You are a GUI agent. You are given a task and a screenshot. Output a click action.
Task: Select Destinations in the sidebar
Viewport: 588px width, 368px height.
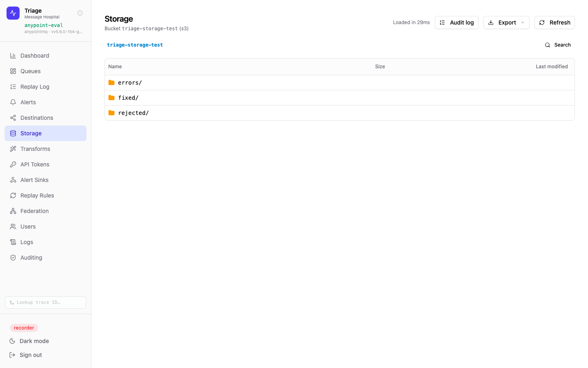pyautogui.click(x=45, y=118)
